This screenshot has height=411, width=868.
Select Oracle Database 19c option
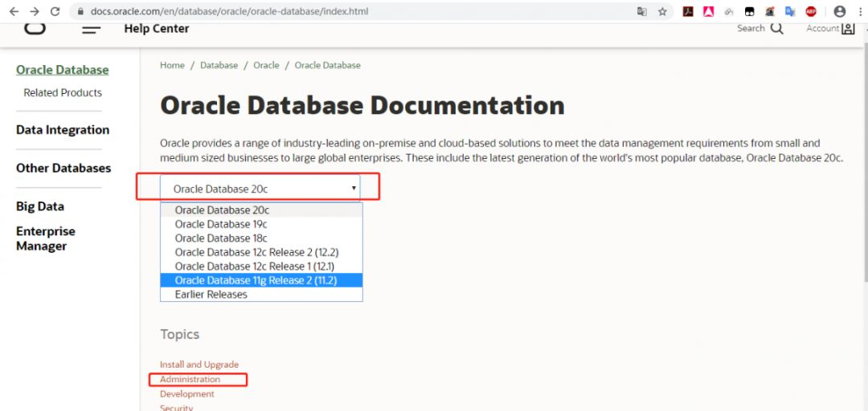click(x=261, y=224)
